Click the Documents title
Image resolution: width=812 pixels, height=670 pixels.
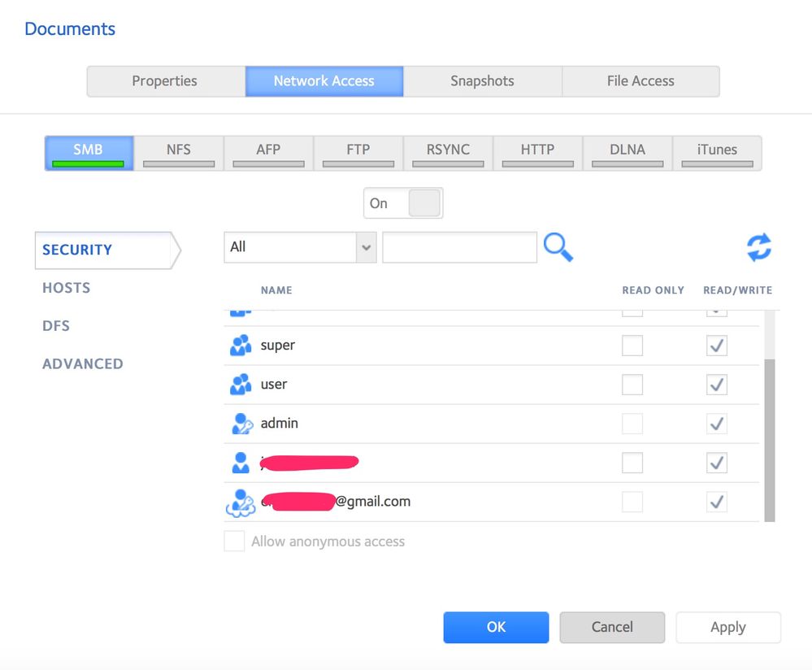click(x=70, y=29)
